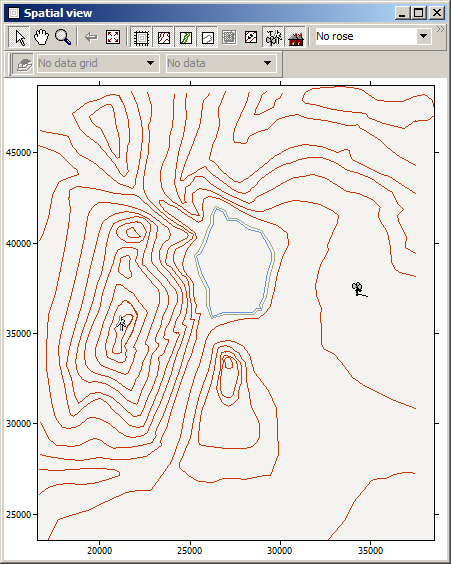Choose the magnifying glass zoom tool
Viewport: 451px width, 564px height.
[x=63, y=37]
